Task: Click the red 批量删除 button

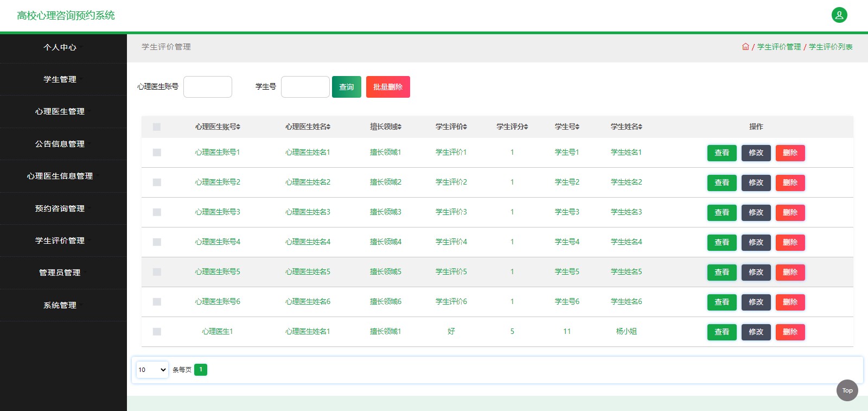Action: click(x=387, y=87)
